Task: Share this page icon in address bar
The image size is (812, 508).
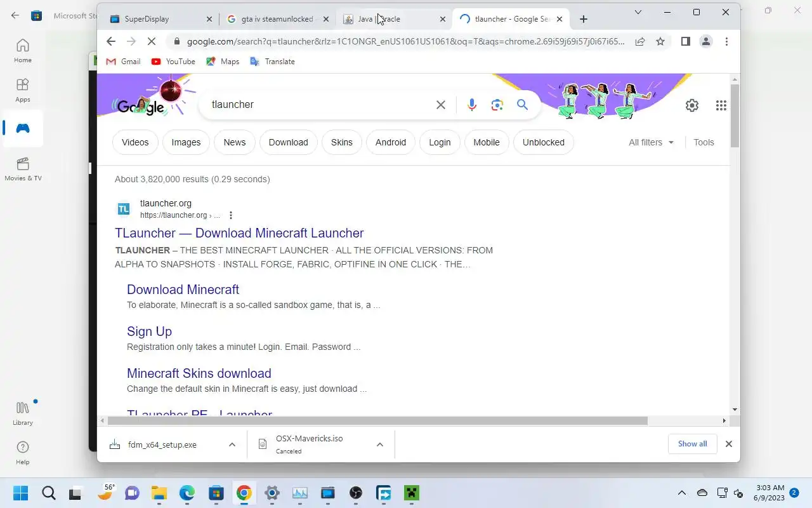Action: [640, 41]
